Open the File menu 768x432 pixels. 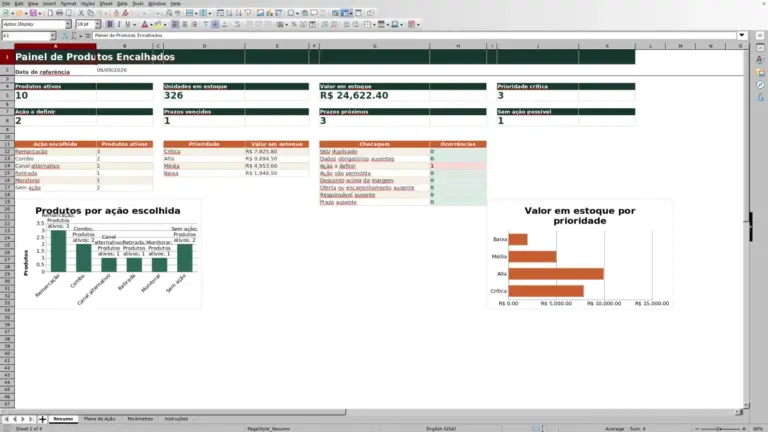point(6,3)
